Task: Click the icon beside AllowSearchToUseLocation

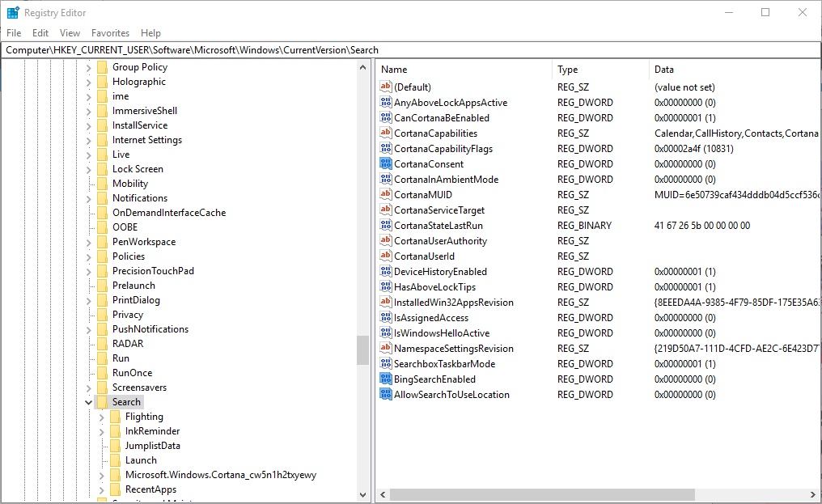Action: click(x=386, y=394)
